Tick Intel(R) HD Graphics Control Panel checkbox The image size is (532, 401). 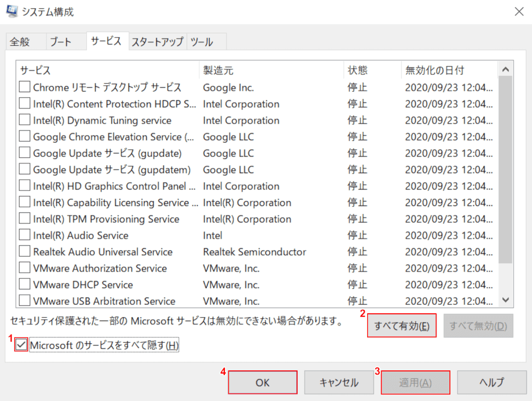point(25,185)
